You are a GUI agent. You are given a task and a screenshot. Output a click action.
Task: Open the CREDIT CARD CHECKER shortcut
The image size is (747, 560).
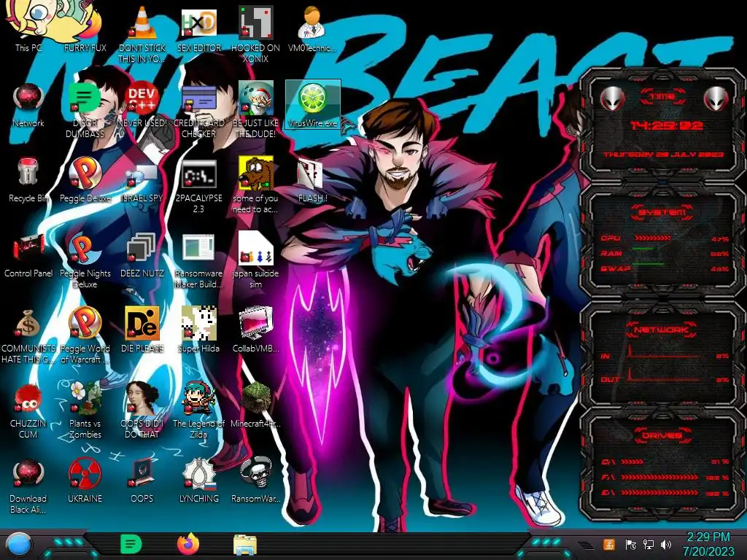click(198, 111)
